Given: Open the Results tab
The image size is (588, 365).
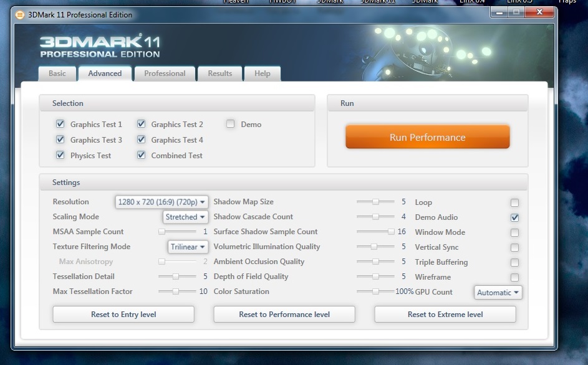Looking at the screenshot, I should click(x=219, y=73).
